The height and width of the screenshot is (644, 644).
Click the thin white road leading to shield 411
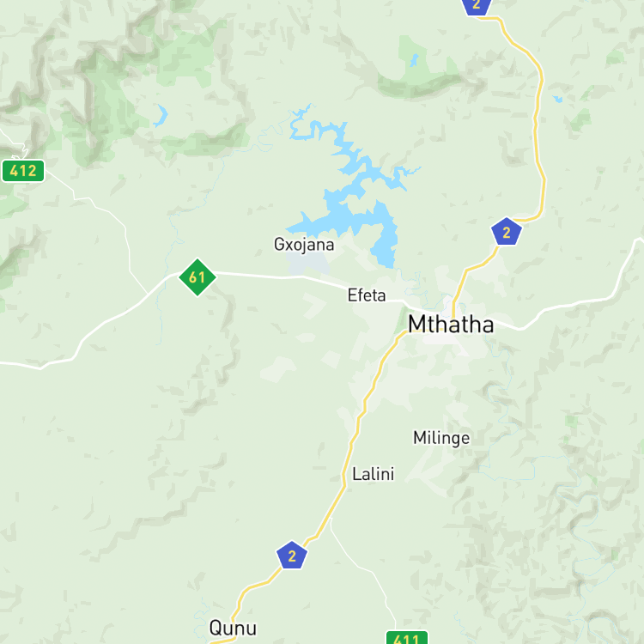point(361,568)
